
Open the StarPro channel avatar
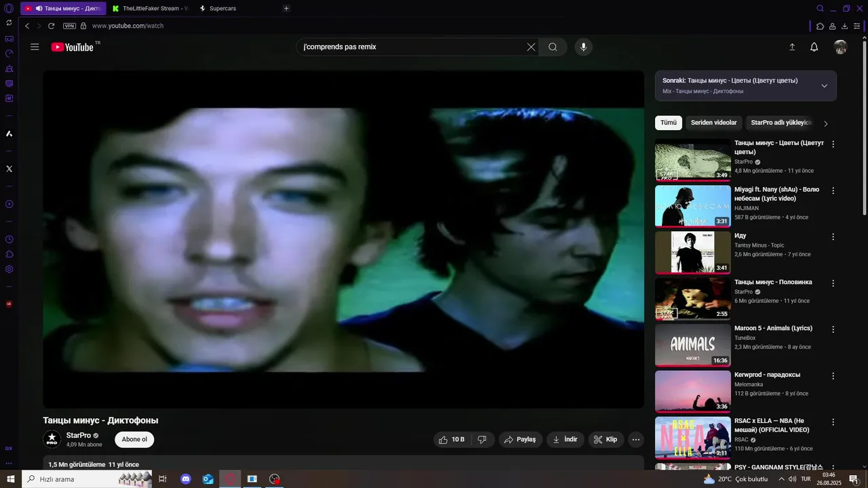(x=52, y=439)
